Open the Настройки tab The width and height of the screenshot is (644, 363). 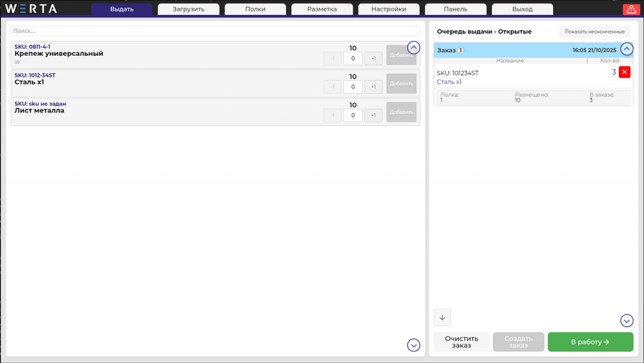[x=389, y=9]
